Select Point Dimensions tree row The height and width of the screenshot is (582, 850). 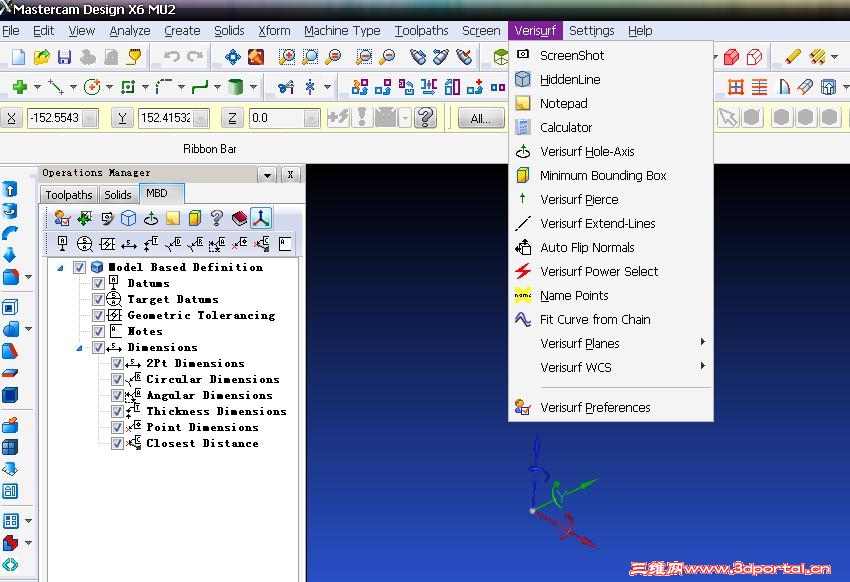(202, 427)
